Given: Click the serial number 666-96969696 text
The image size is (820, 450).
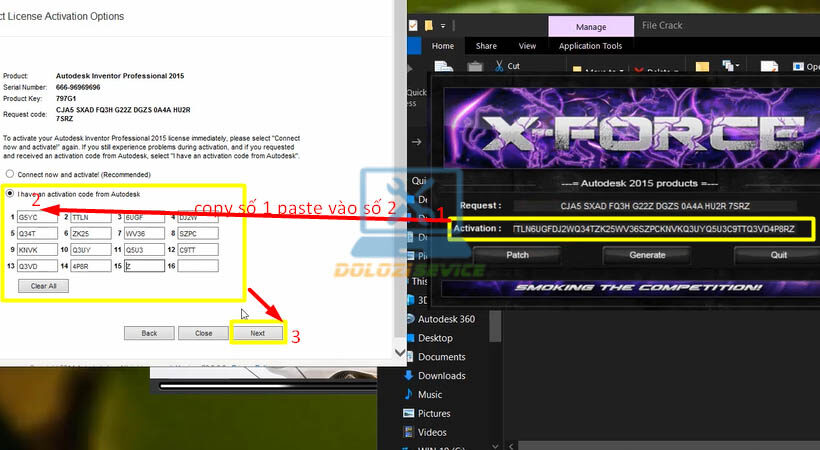Looking at the screenshot, I should [78, 87].
